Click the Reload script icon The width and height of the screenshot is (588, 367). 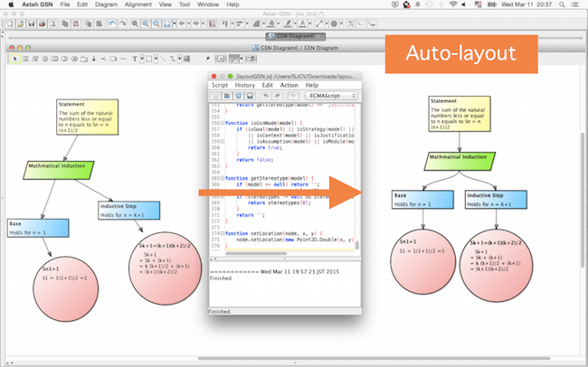pos(240,98)
